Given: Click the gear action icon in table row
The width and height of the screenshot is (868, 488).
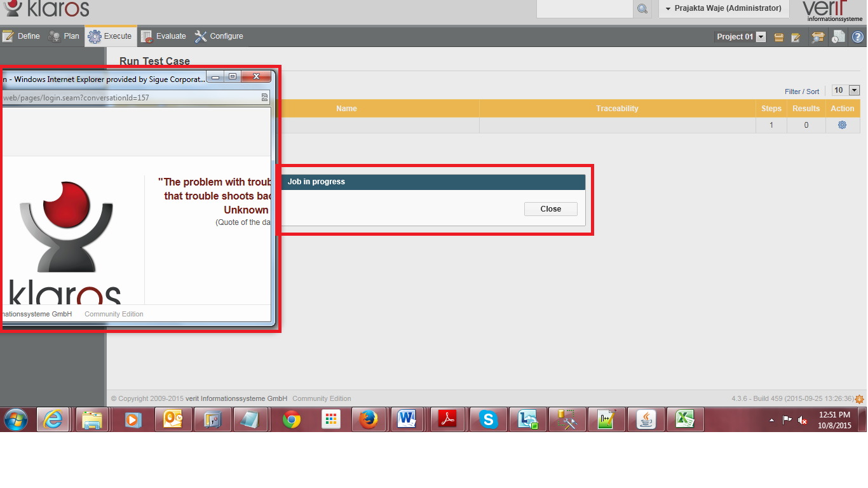Looking at the screenshot, I should point(842,125).
